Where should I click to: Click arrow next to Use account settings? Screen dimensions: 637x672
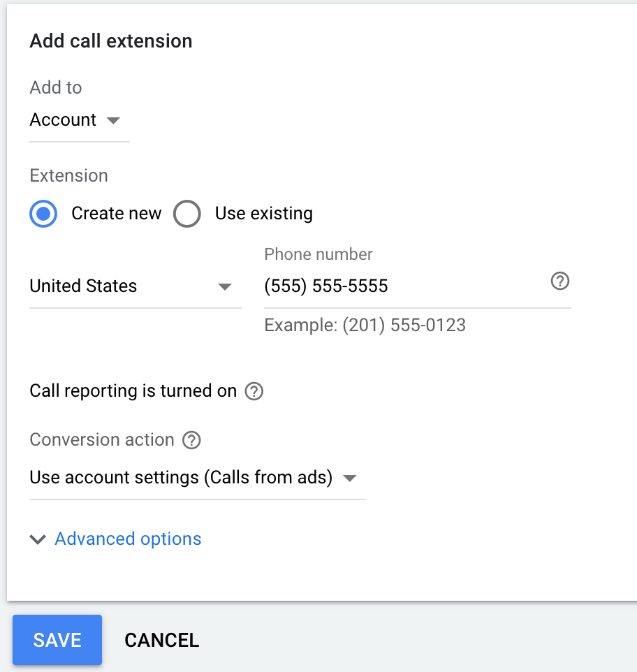[x=350, y=478]
